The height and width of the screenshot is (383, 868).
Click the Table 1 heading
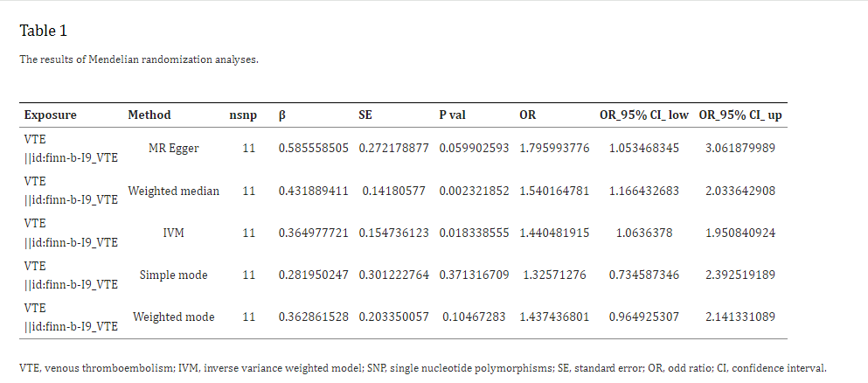pos(43,31)
